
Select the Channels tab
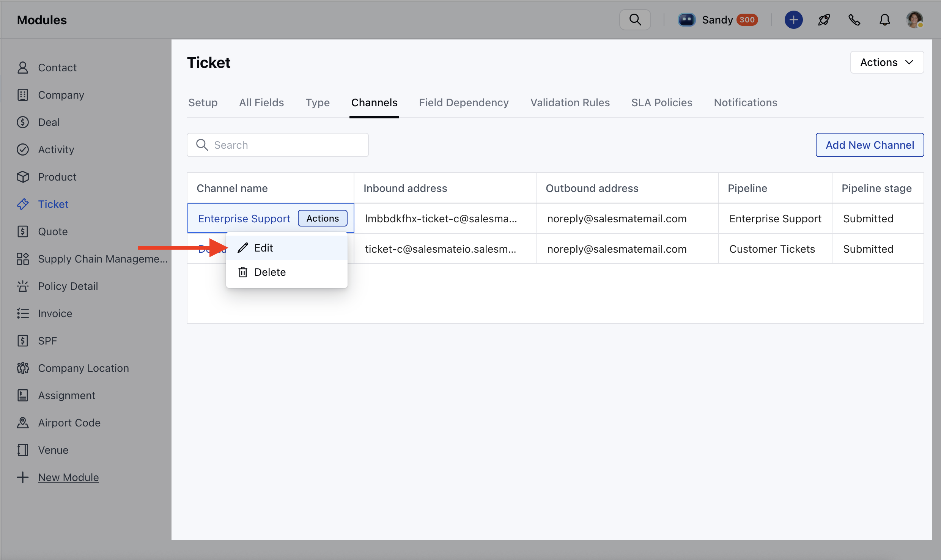[374, 102]
